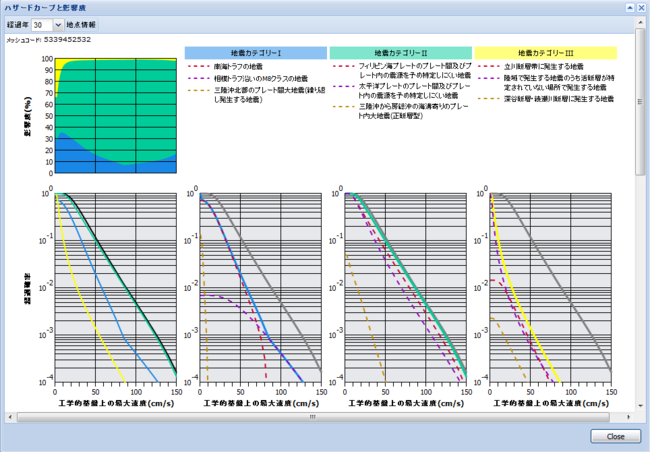Collapse the ハザードカーブと影響度 window with the up-arrow icon
Image resolution: width=650 pixels, height=452 pixels.
pyautogui.click(x=630, y=7)
